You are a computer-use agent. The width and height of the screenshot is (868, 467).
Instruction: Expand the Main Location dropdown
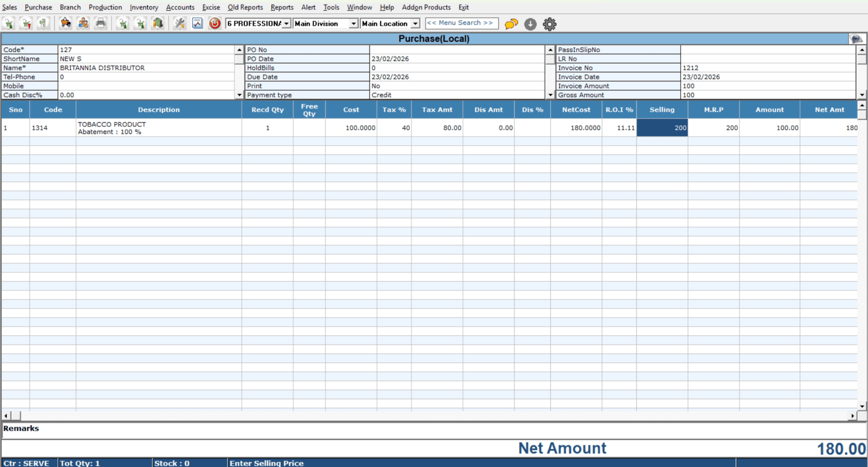coord(415,23)
